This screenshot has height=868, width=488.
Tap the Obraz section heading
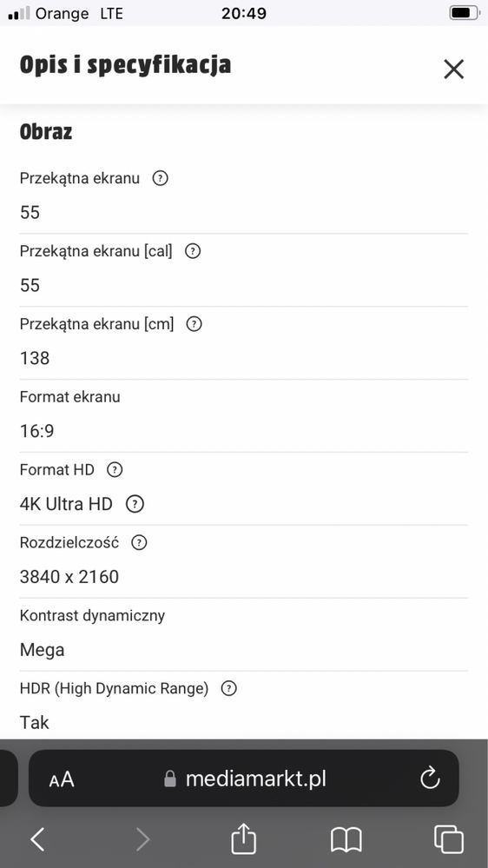46,132
